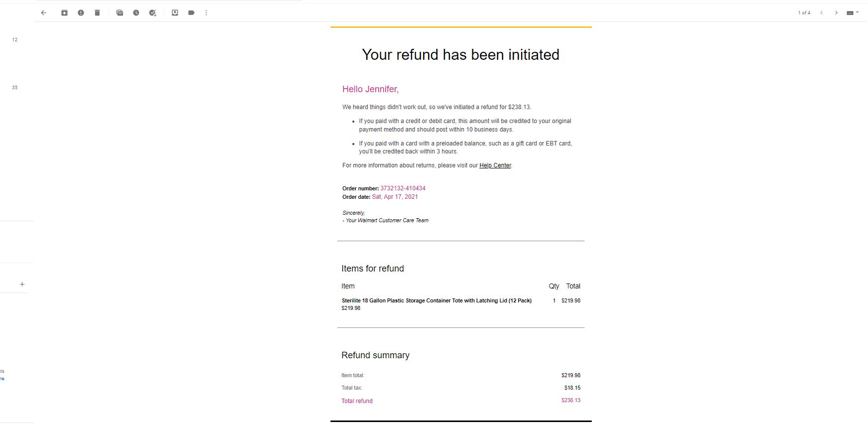This screenshot has width=868, height=426.
Task: Delete the email with trash icon
Action: [97, 13]
